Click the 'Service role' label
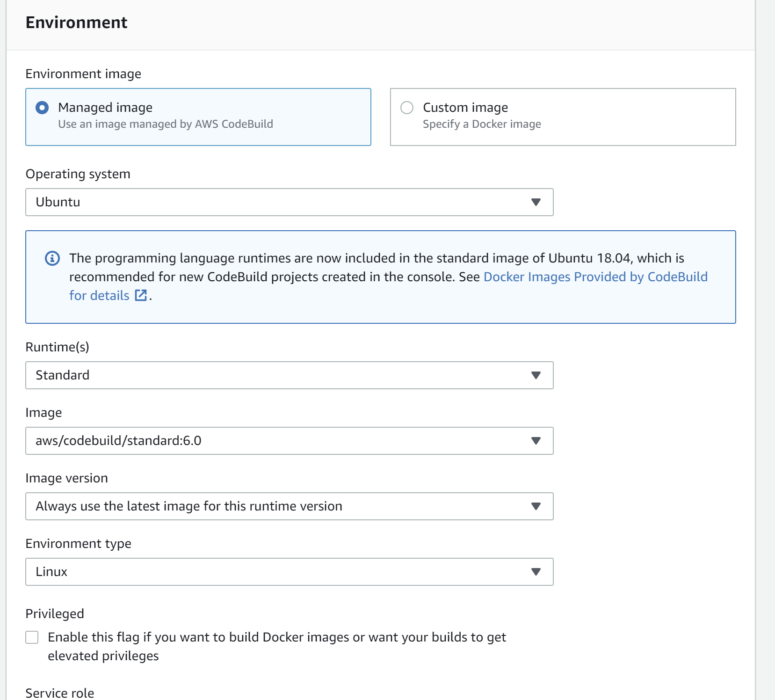 (x=60, y=693)
